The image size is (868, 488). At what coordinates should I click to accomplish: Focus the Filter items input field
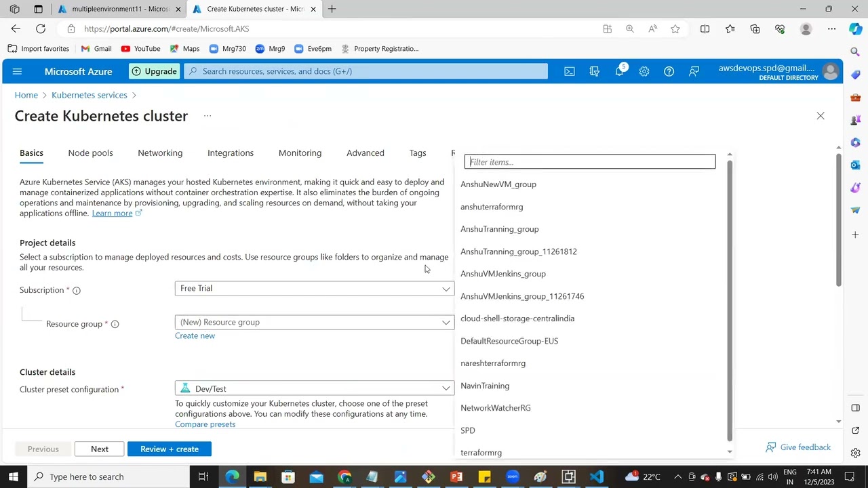[590, 162]
